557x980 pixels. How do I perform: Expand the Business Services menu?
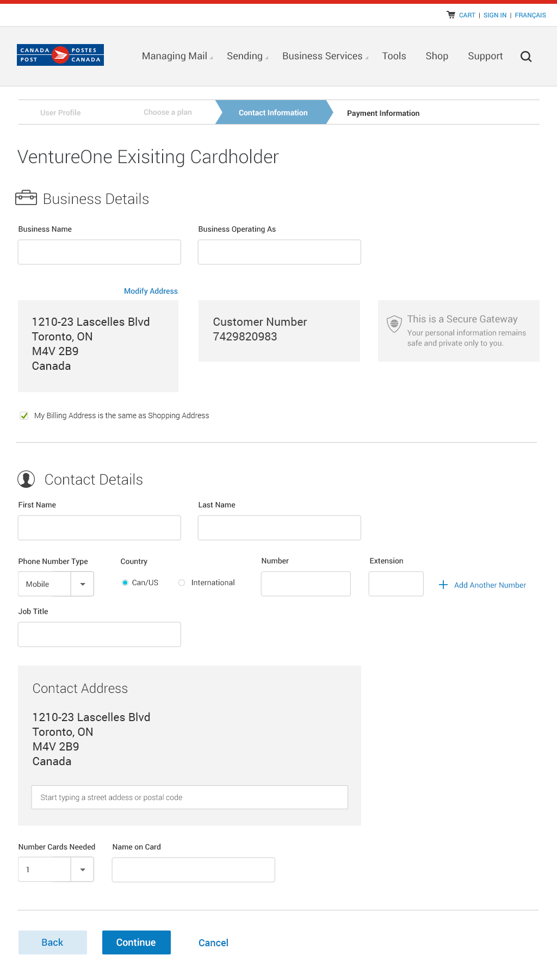point(325,56)
